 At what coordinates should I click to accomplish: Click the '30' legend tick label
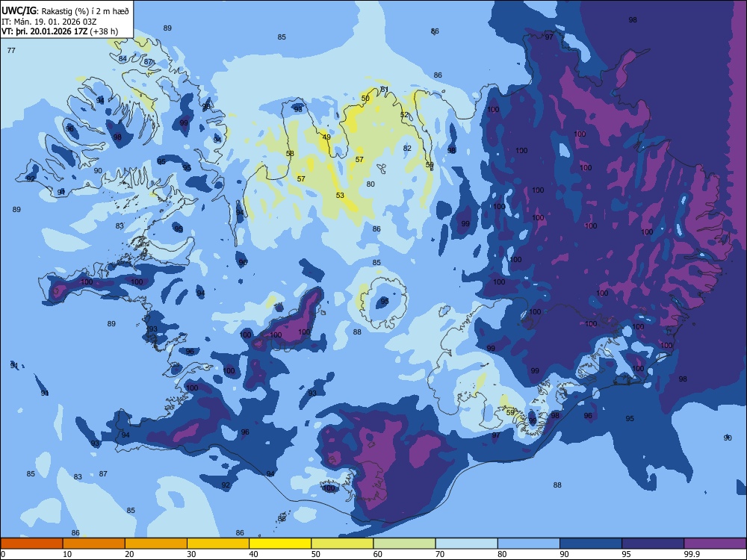191,554
